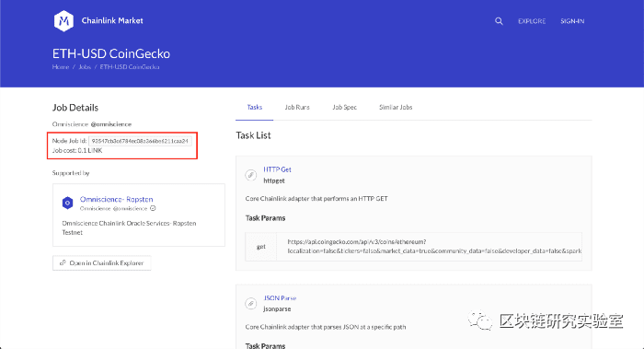Open Omniscience- Ropsten node link
Image resolution: width=644 pixels, height=349 pixels.
(116, 200)
